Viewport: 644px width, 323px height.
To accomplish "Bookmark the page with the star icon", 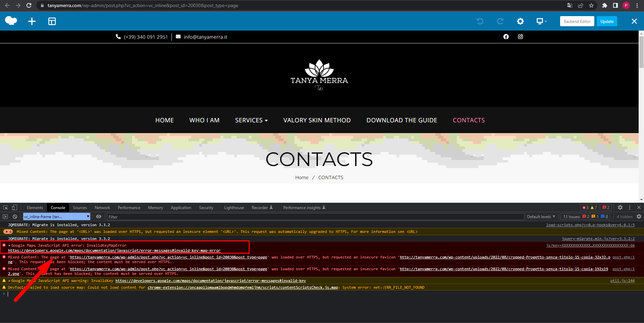I will pos(591,5).
